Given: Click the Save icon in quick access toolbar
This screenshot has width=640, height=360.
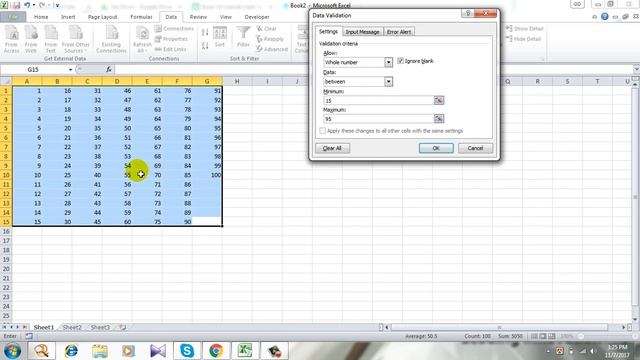Looking at the screenshot, I should pyautogui.click(x=16, y=5).
